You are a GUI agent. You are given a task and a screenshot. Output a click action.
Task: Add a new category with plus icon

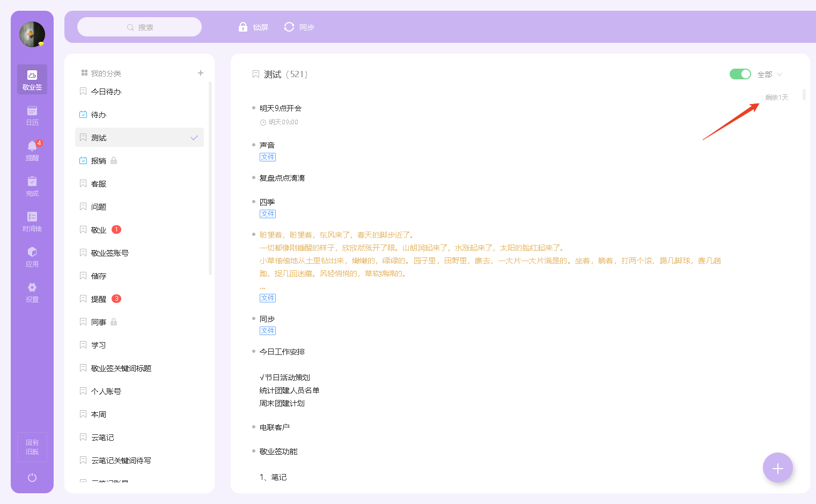coord(201,73)
